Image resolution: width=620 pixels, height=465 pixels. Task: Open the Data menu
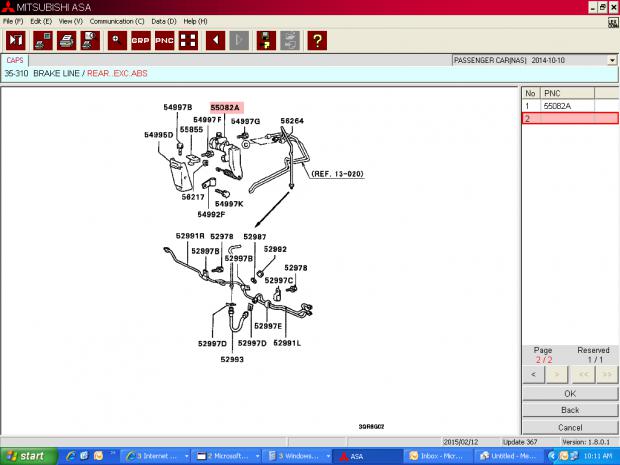164,21
